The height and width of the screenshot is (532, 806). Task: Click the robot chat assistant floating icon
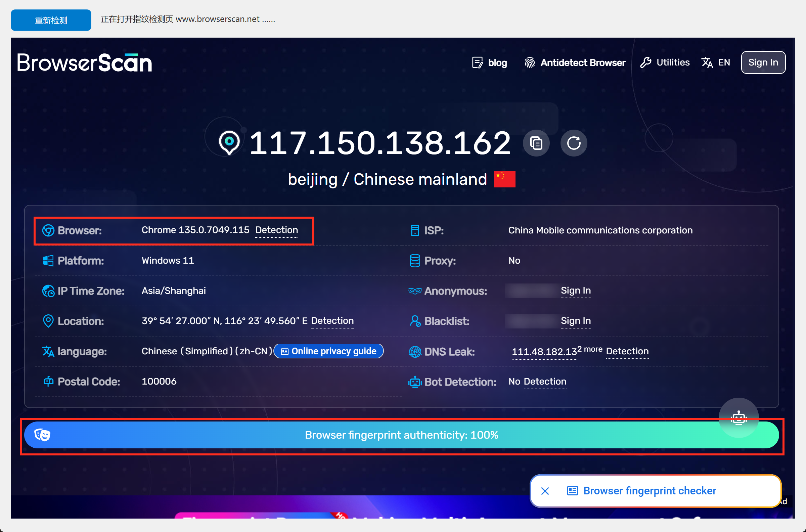[739, 418]
